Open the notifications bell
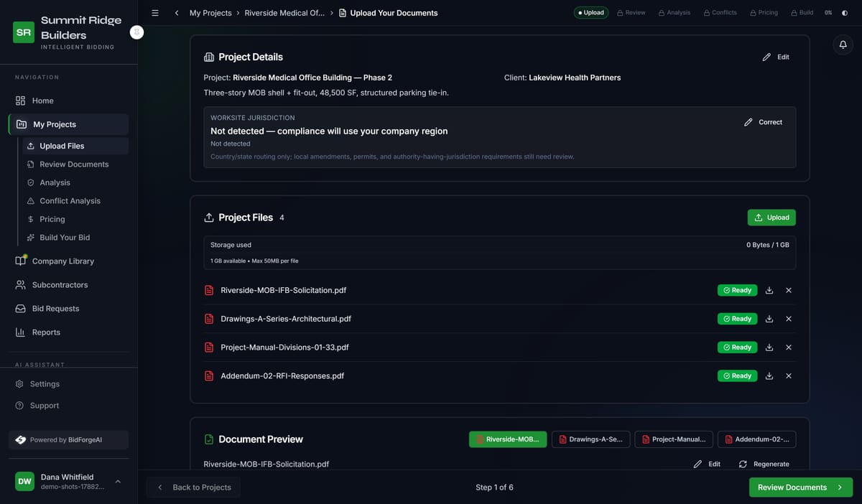The width and height of the screenshot is (862, 504). [843, 45]
